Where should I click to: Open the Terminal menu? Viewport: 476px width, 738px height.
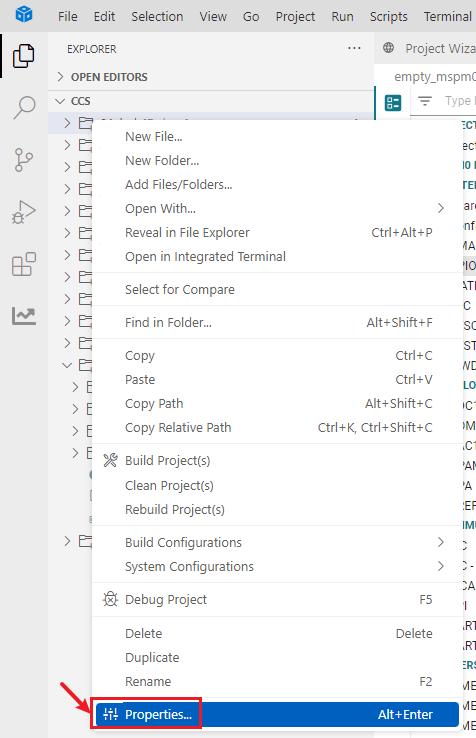tap(448, 16)
